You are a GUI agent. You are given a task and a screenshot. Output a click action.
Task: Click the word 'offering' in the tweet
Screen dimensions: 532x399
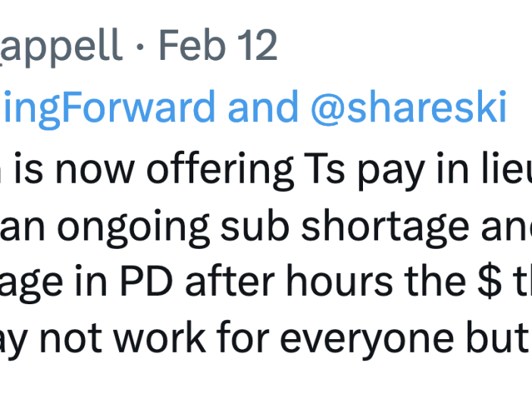[221, 169]
